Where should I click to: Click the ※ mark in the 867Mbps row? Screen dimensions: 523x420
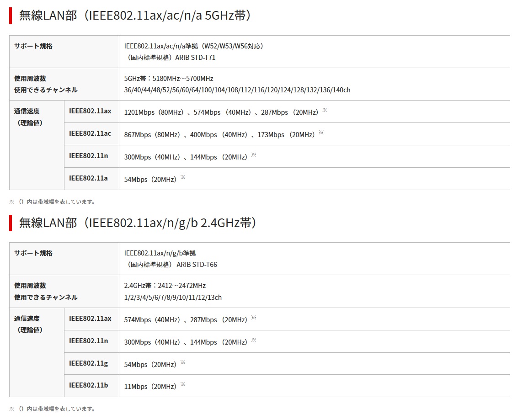tap(321, 133)
